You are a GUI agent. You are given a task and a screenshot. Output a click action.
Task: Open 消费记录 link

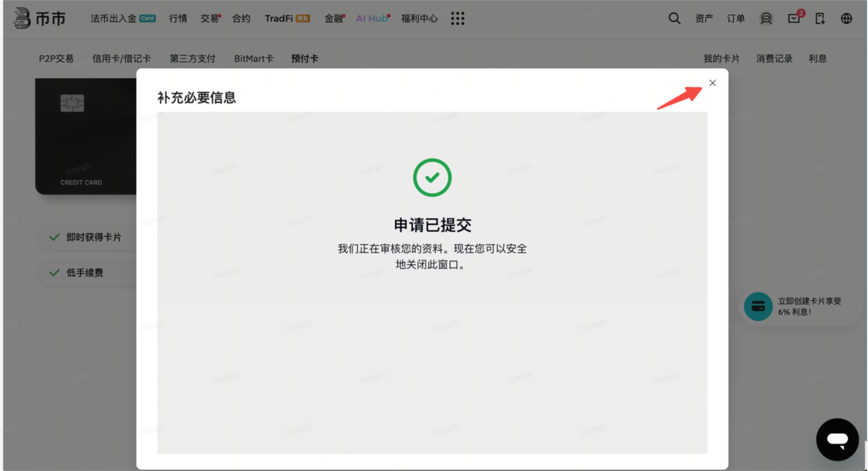tap(774, 58)
